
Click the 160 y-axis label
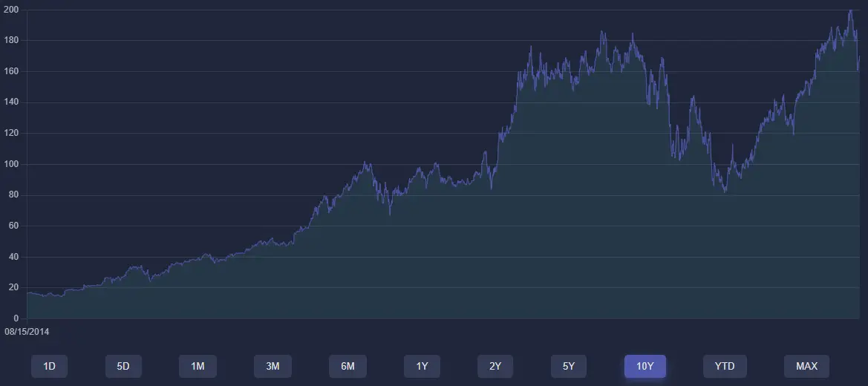11,71
